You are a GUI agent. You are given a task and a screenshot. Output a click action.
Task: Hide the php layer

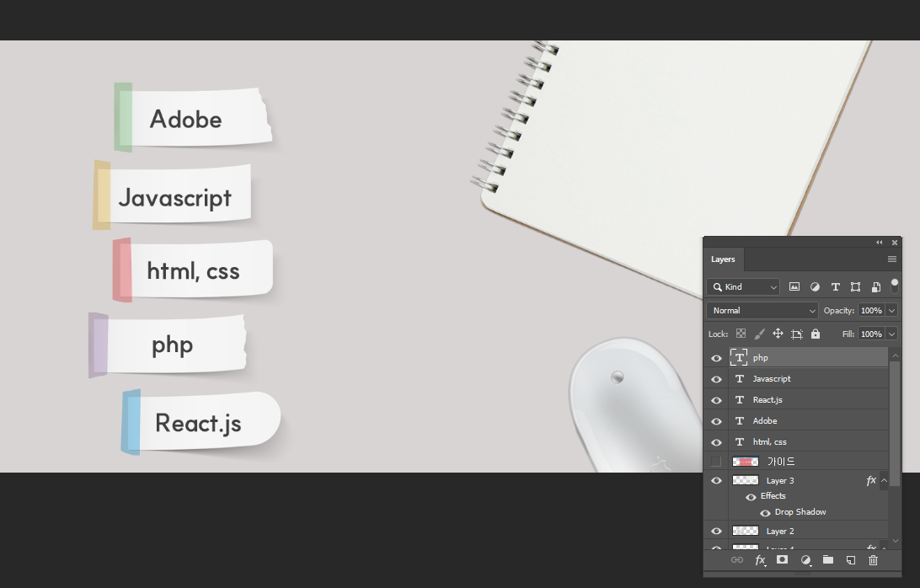coord(716,358)
